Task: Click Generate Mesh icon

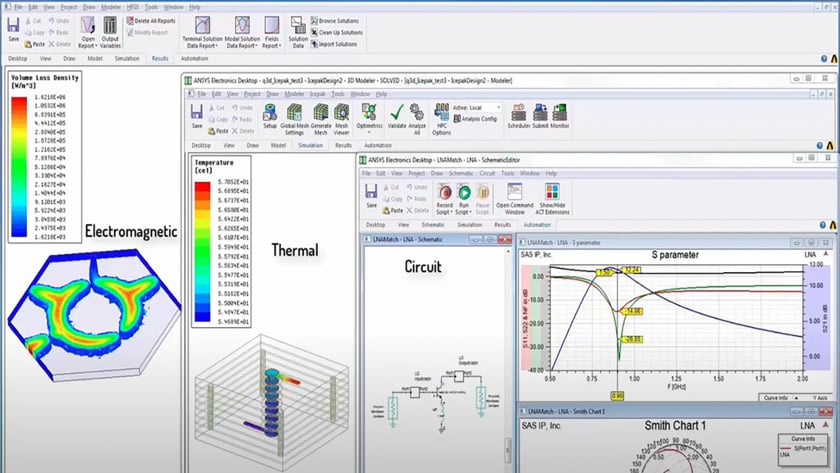Action: pyautogui.click(x=321, y=119)
